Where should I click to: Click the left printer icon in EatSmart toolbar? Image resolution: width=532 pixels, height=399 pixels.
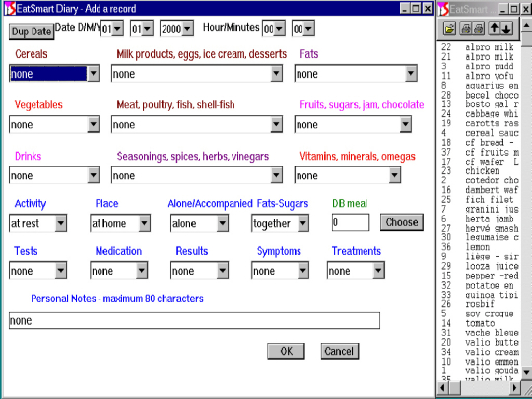click(466, 29)
